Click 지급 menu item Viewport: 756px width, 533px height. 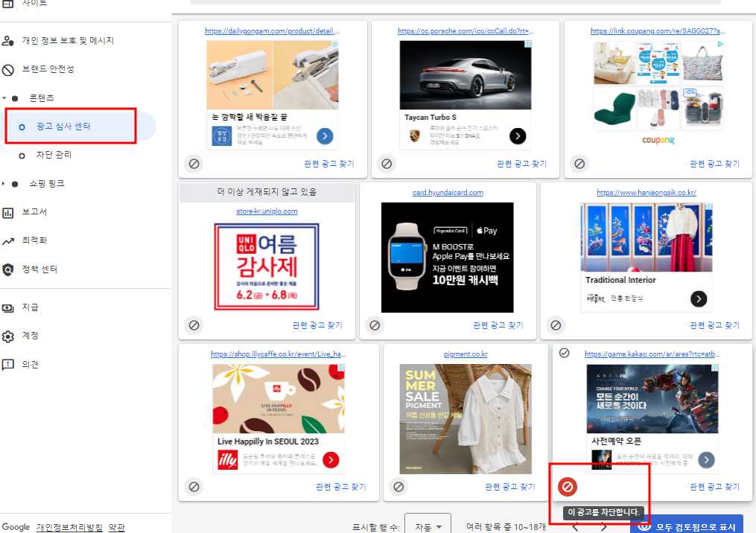(x=30, y=307)
